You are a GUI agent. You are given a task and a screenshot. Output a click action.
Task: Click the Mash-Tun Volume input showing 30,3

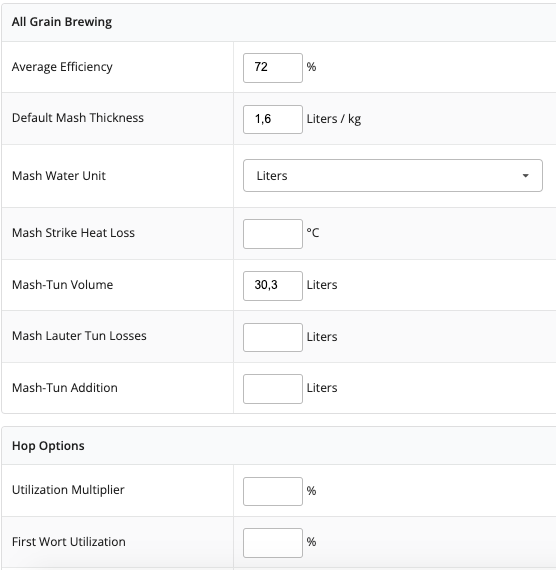(x=273, y=286)
